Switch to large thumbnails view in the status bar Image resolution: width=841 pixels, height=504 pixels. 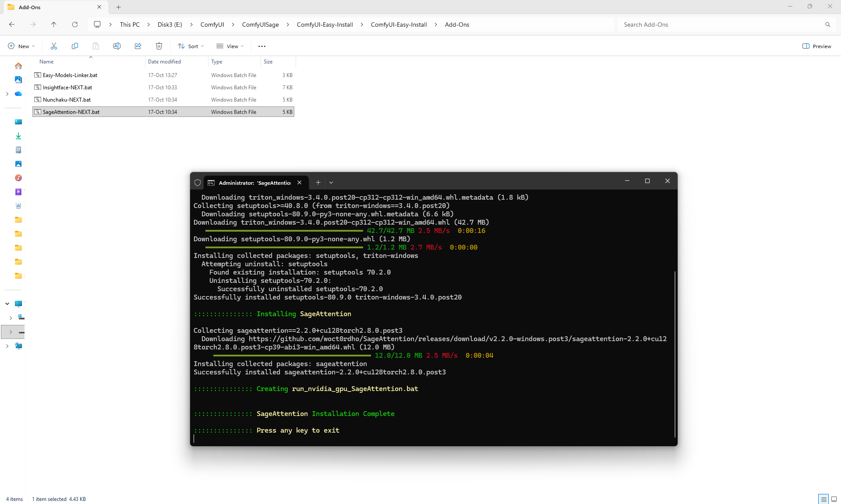(x=834, y=499)
